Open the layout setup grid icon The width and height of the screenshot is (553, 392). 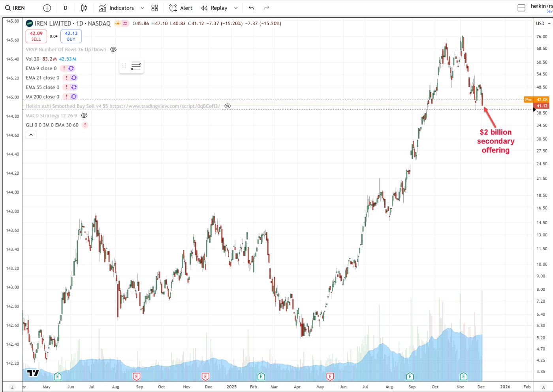(154, 8)
